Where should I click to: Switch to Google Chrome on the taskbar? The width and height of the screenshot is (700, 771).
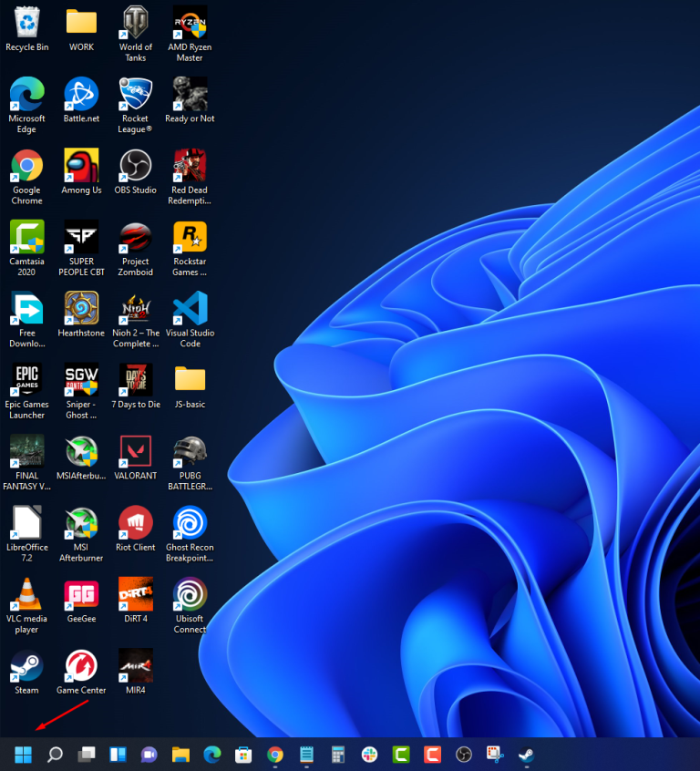[275, 754]
